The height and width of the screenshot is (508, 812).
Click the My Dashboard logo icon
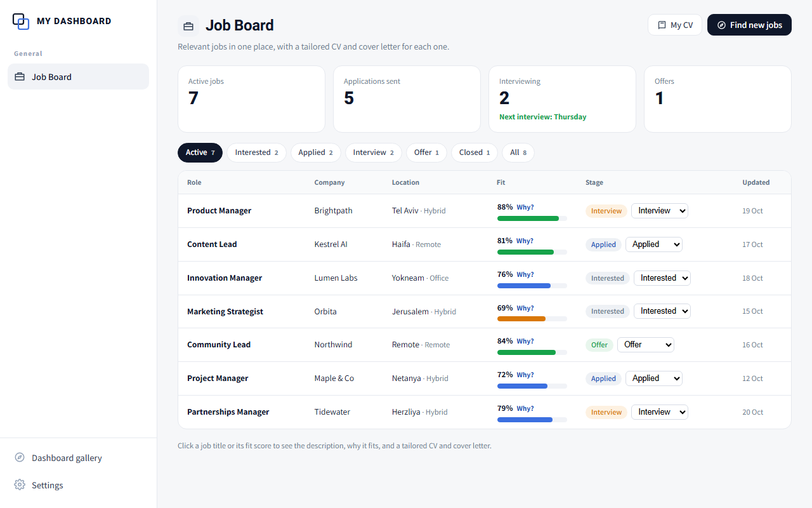[21, 21]
